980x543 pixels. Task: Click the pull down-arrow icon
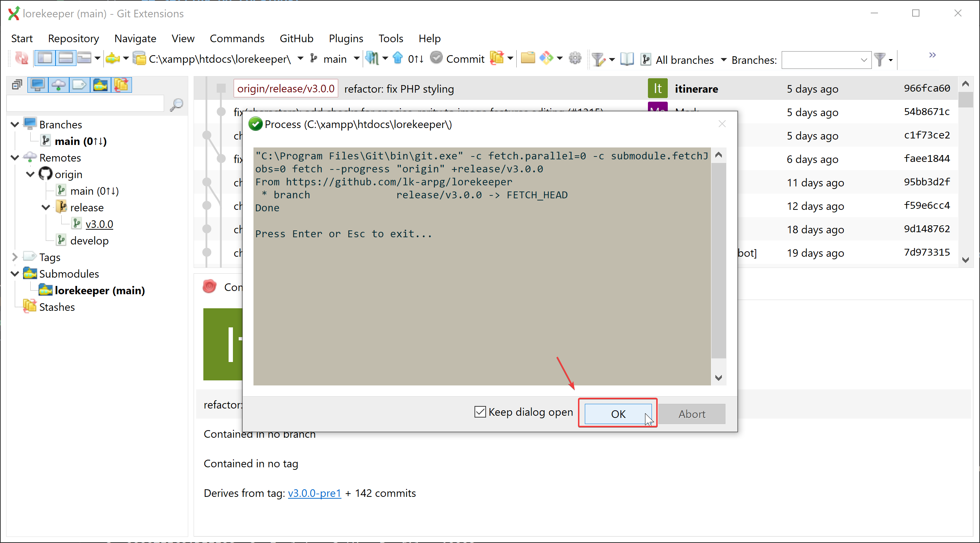point(372,58)
